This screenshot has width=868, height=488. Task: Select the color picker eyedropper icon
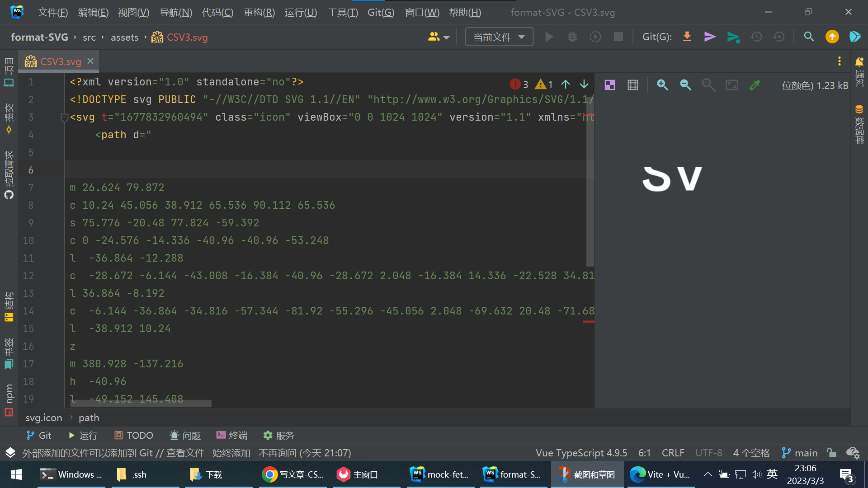point(755,85)
